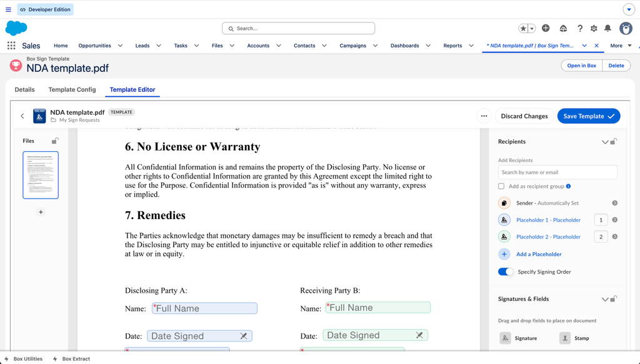Unlock the Files panel lock icon
Viewport: 640px width, 364px height.
click(x=55, y=140)
